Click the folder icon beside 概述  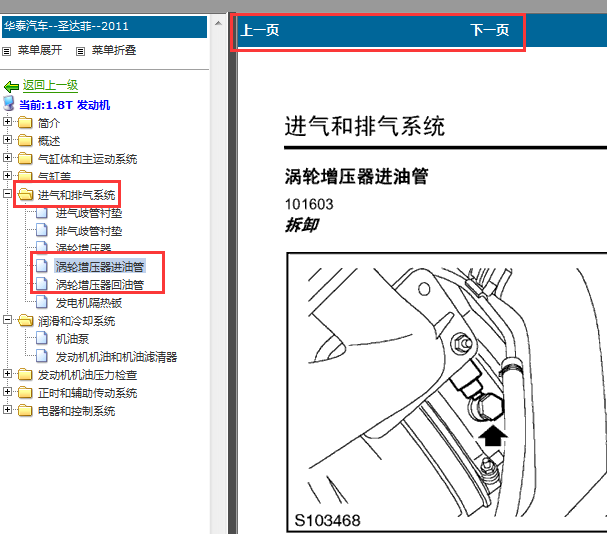click(25, 140)
